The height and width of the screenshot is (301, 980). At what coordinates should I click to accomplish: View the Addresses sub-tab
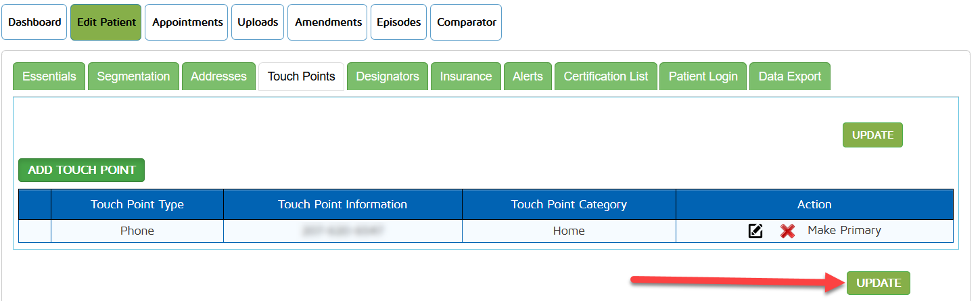(x=218, y=76)
